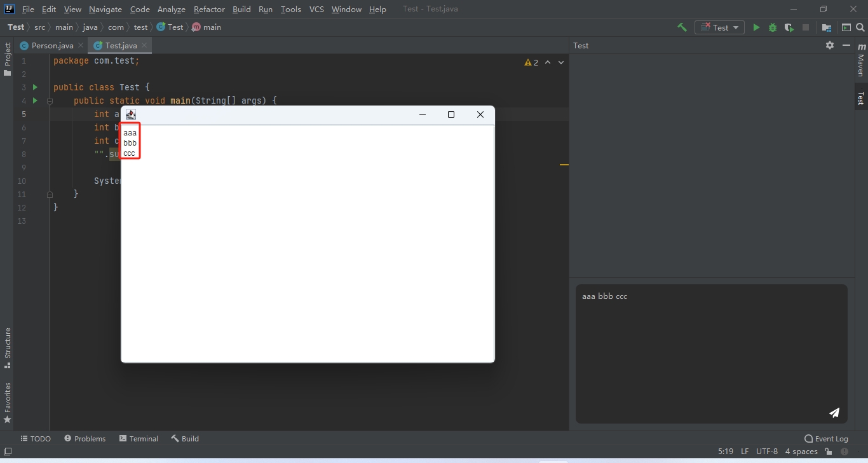Click the IntelliJ logo in title bar
Screen dimensions: 868x463
coord(9,9)
